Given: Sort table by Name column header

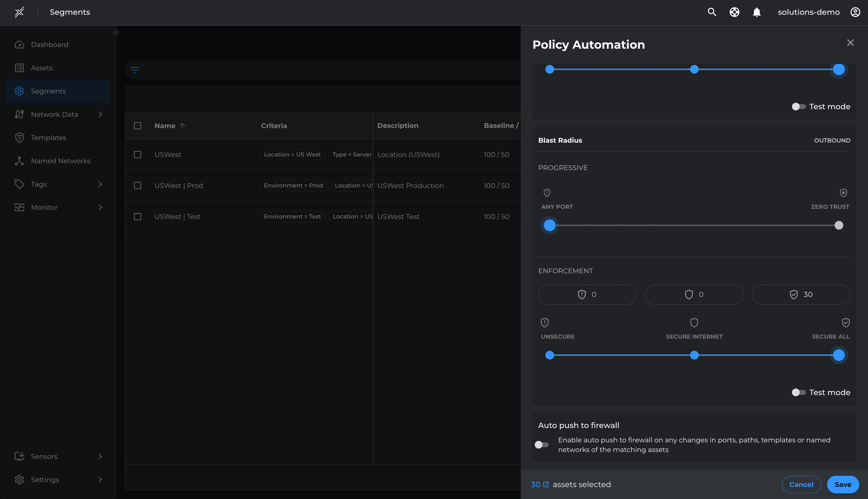Looking at the screenshot, I should 165,126.
